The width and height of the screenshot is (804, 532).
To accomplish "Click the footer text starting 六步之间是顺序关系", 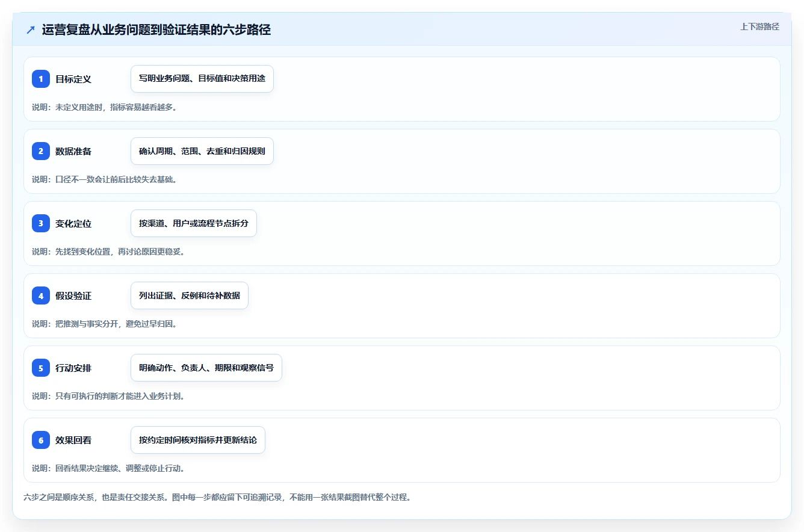I will (x=217, y=498).
